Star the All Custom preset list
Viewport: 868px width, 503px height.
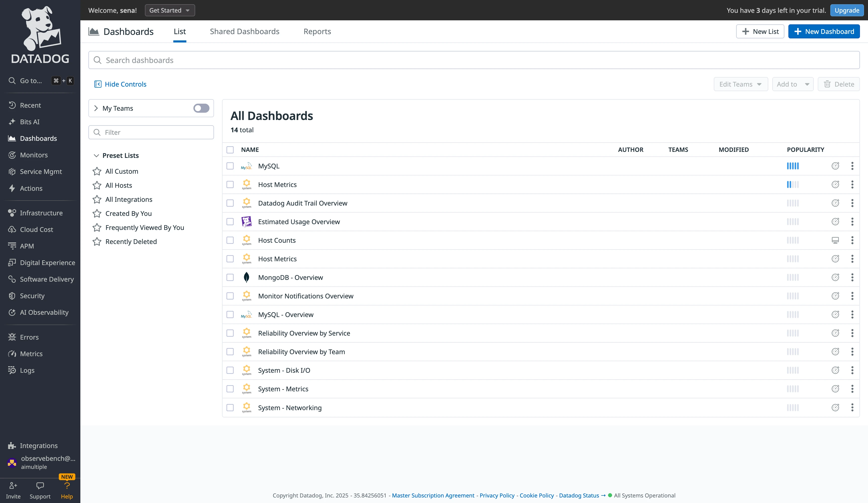coord(97,171)
